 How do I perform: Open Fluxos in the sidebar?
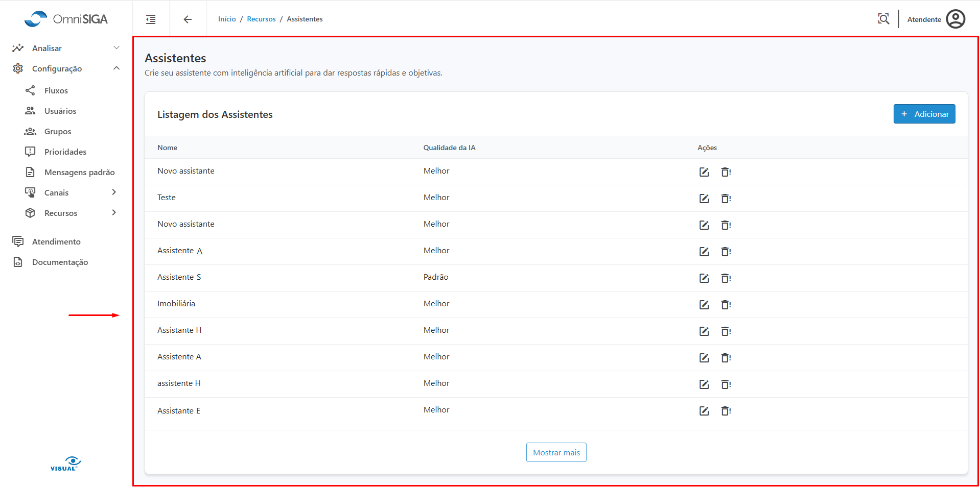click(x=56, y=90)
